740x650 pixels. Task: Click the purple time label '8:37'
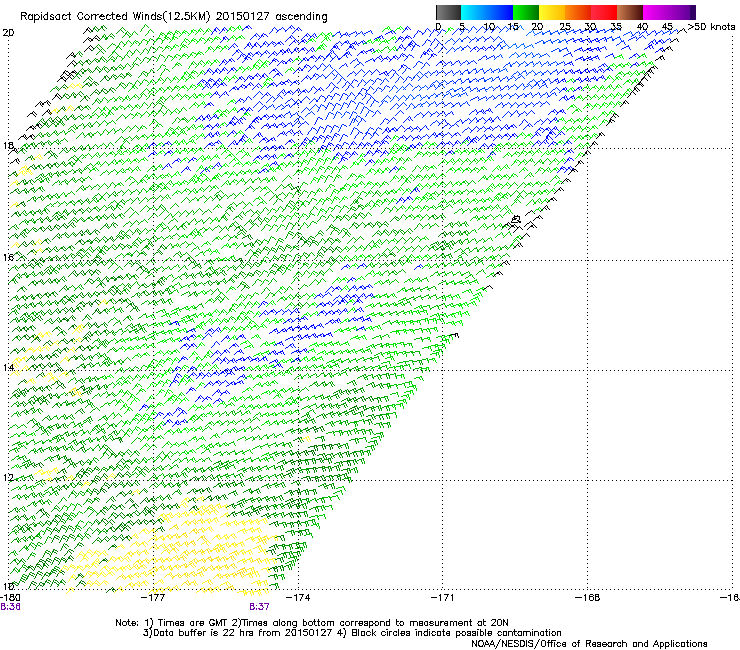click(x=259, y=607)
